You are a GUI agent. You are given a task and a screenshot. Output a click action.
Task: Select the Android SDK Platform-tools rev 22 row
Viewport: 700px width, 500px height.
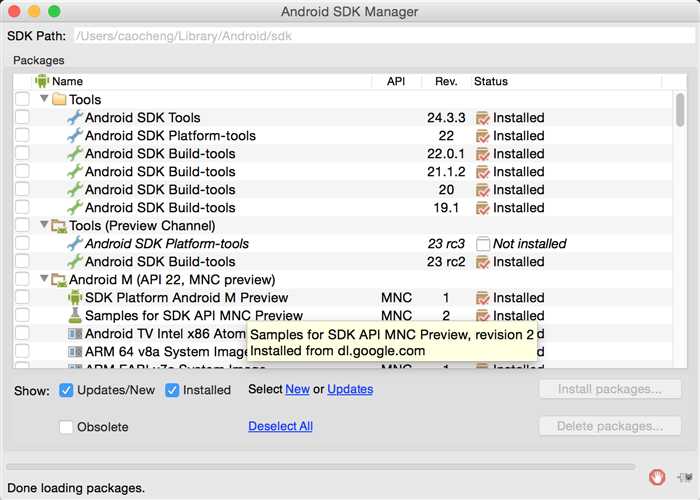point(342,135)
